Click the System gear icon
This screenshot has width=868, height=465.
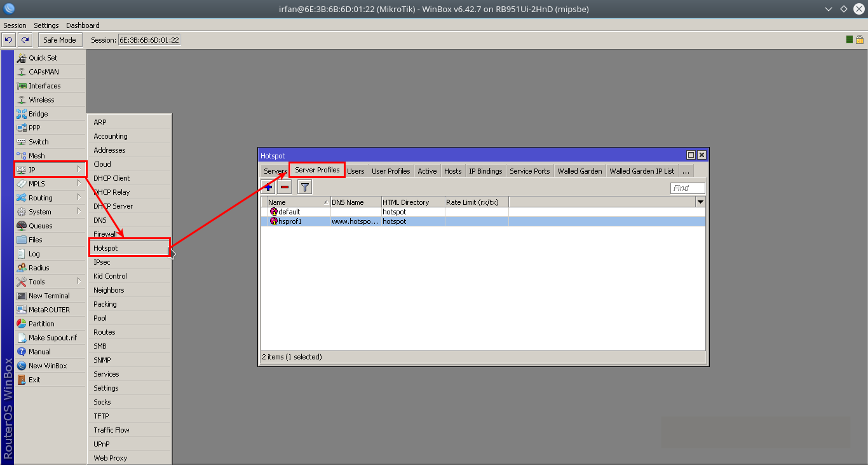(22, 212)
